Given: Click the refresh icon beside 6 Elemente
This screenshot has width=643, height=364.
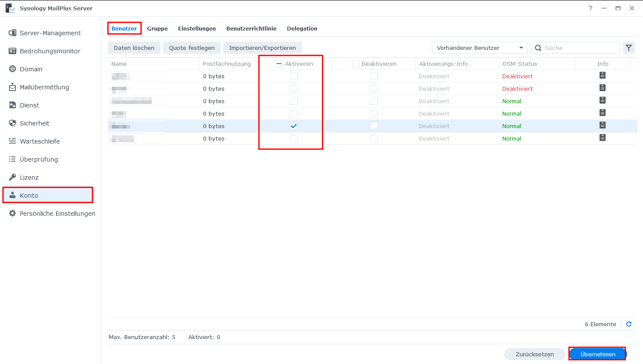Looking at the screenshot, I should [x=628, y=324].
